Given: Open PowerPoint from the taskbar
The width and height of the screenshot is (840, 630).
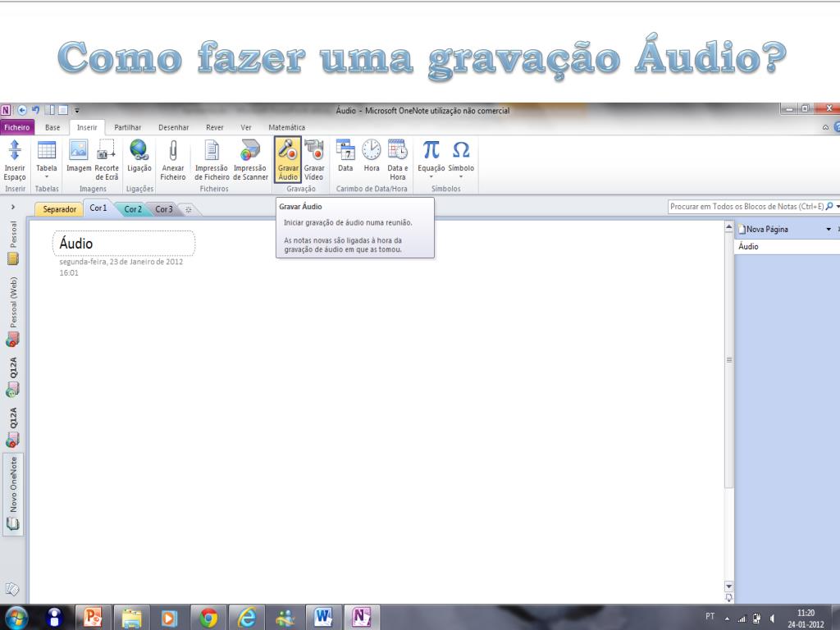Looking at the screenshot, I should pos(93,617).
